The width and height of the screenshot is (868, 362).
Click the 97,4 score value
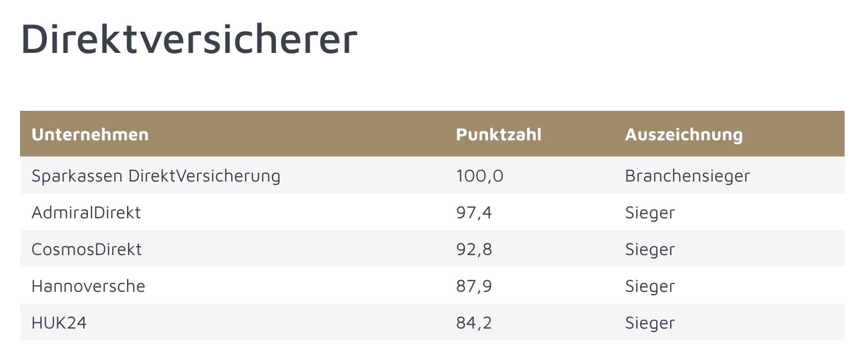coord(474,212)
